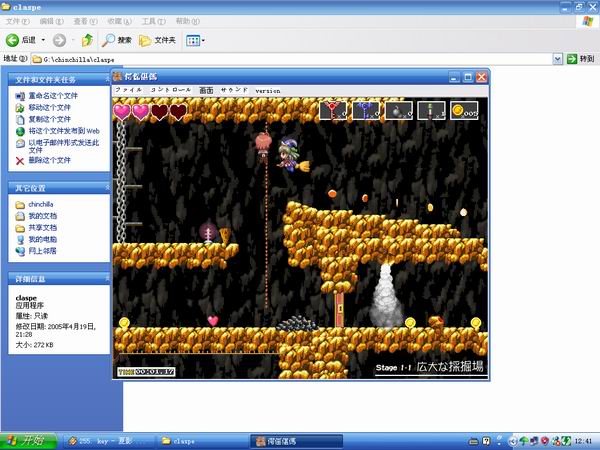The image size is (600, 450).
Task: Click the Go (转到) button
Action: [x=580, y=59]
